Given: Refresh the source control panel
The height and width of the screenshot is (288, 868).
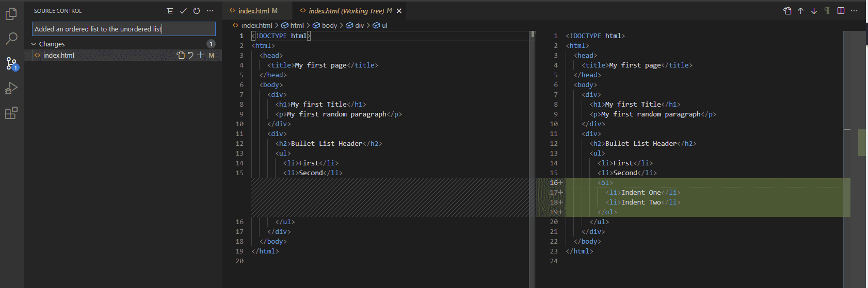Looking at the screenshot, I should click(197, 11).
